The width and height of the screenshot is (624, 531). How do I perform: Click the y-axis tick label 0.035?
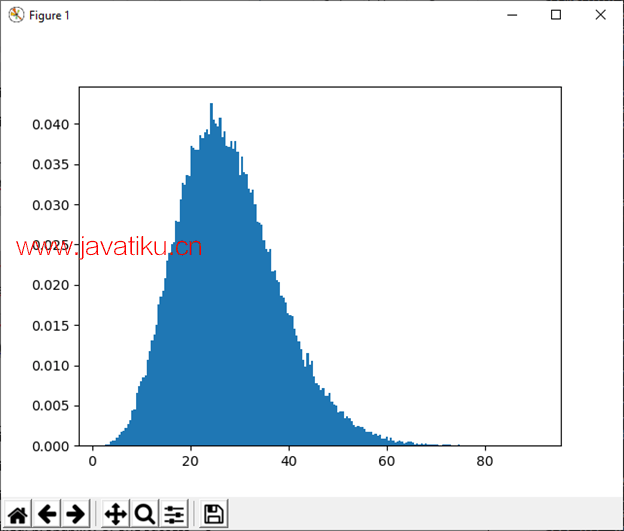pos(51,164)
